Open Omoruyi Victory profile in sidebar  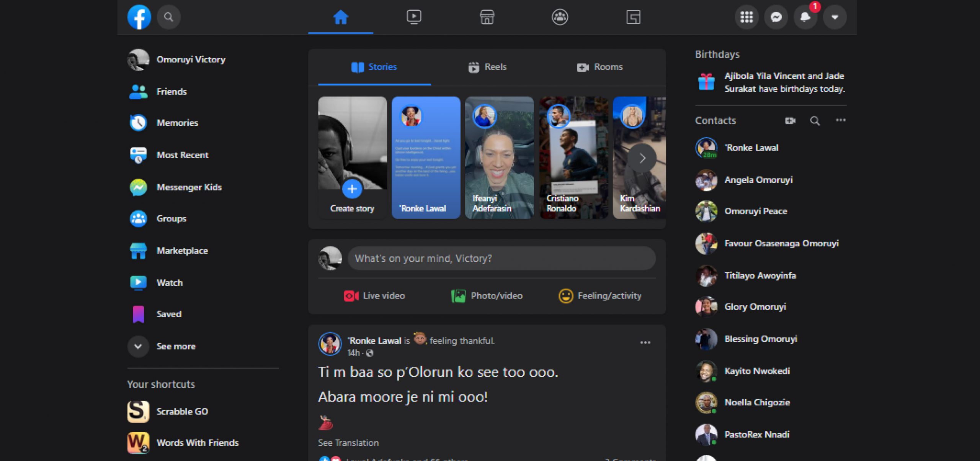203,59
